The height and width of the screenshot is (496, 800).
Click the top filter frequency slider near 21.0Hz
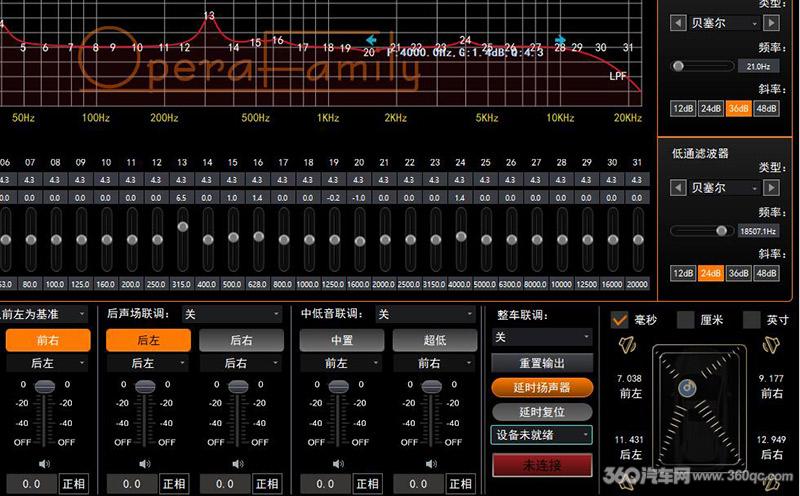click(703, 66)
